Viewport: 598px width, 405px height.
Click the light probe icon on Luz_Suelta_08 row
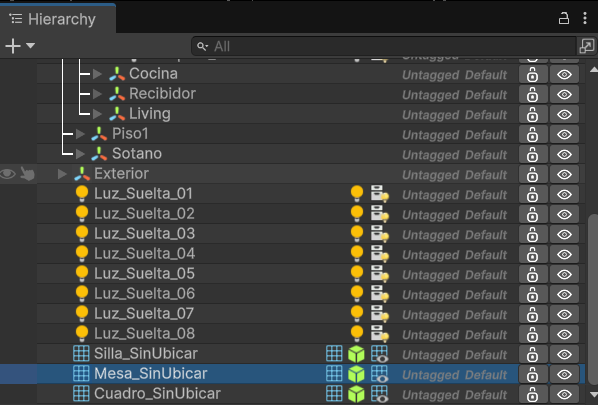380,334
